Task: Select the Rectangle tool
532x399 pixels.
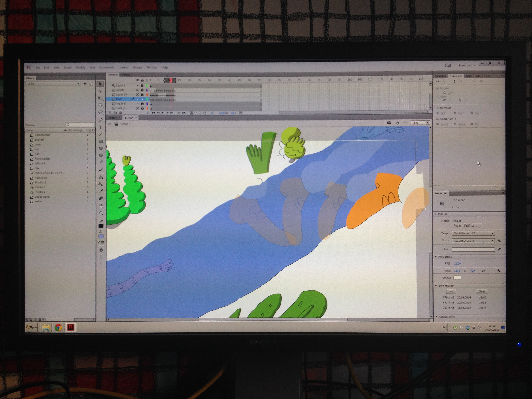Action: 101,141
